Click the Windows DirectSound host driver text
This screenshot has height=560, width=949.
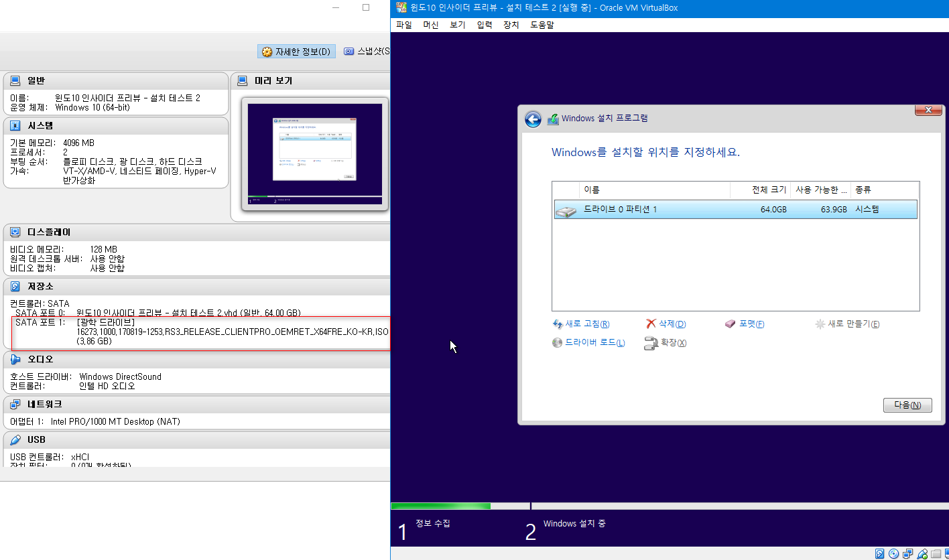[120, 377]
